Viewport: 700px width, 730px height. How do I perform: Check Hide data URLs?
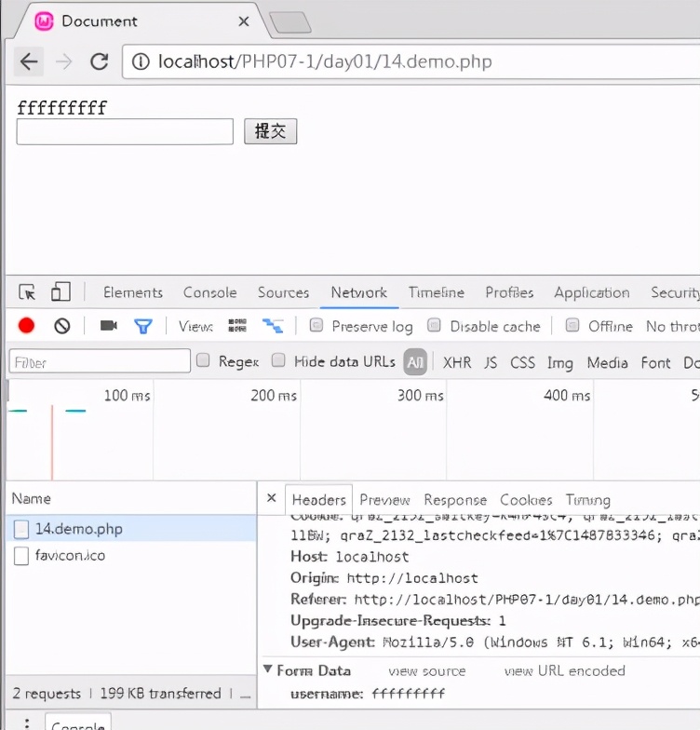coord(278,360)
